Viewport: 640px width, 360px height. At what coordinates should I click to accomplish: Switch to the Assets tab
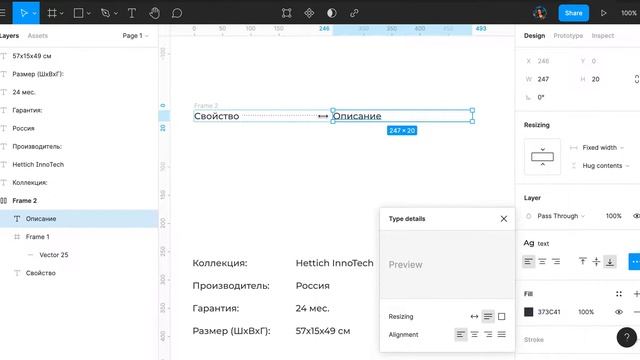pyautogui.click(x=38, y=36)
